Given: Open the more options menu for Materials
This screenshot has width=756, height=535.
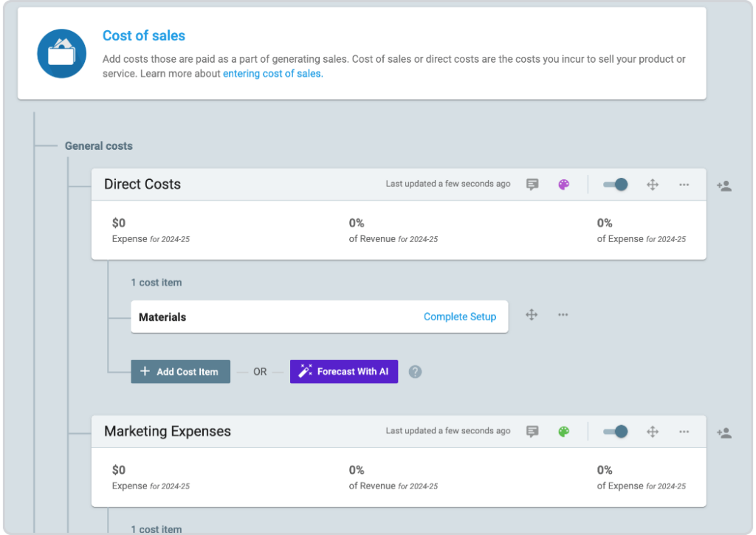Looking at the screenshot, I should click(563, 314).
